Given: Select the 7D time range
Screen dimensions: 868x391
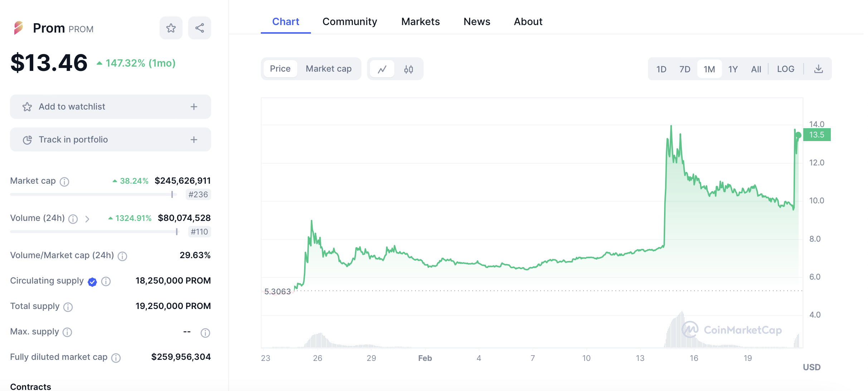Looking at the screenshot, I should 684,69.
